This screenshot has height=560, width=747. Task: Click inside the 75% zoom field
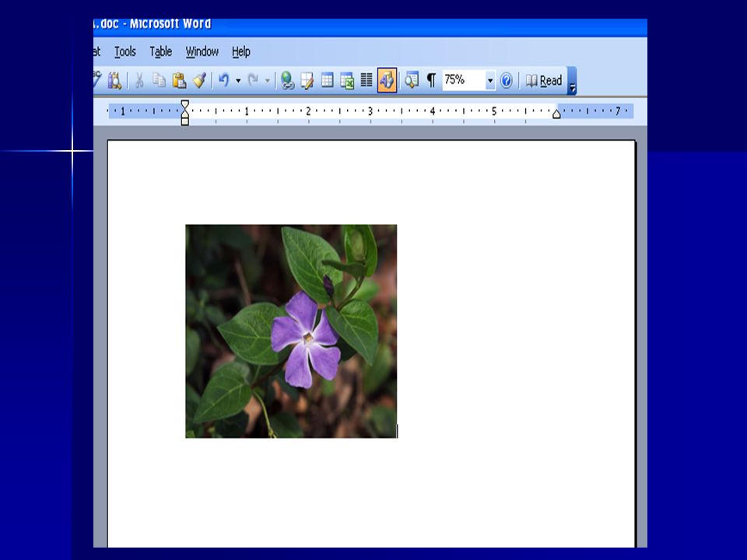pos(464,80)
